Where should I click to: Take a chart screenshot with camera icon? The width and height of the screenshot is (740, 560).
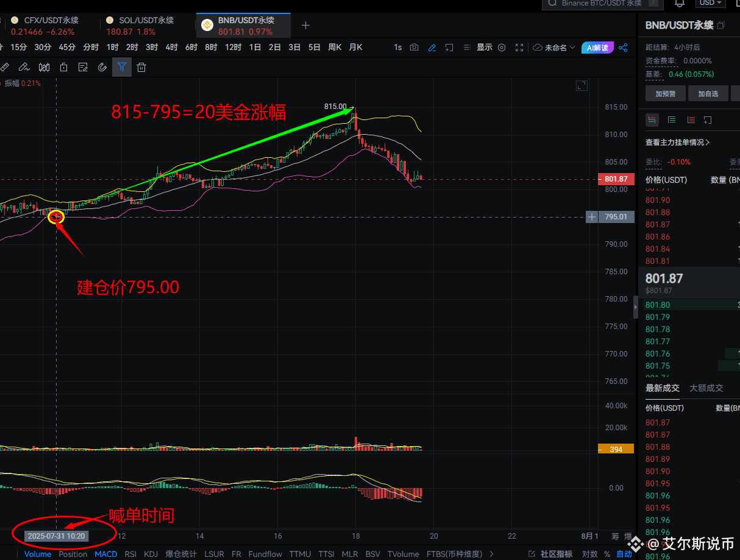(414, 48)
